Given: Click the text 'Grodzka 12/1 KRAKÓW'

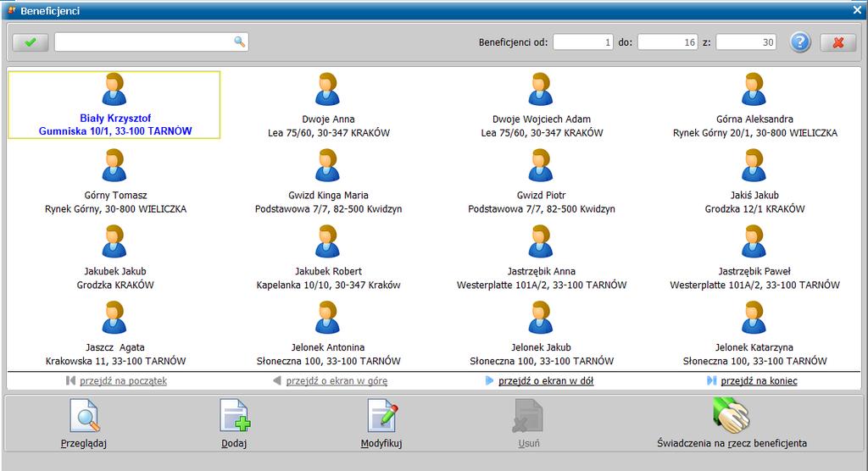Looking at the screenshot, I should click(x=754, y=208).
